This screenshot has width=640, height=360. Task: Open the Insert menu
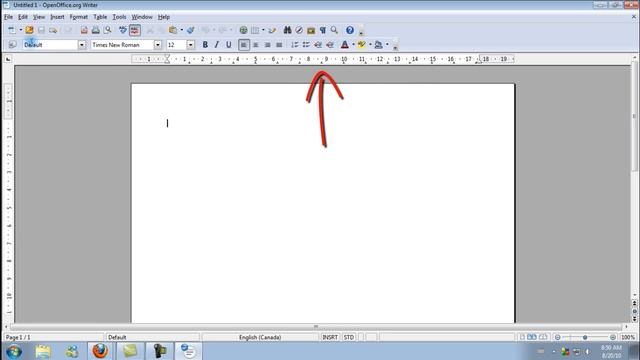click(57, 17)
